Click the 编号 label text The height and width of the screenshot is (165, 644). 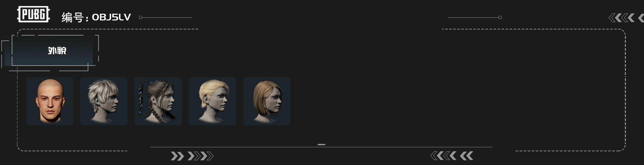[72, 17]
